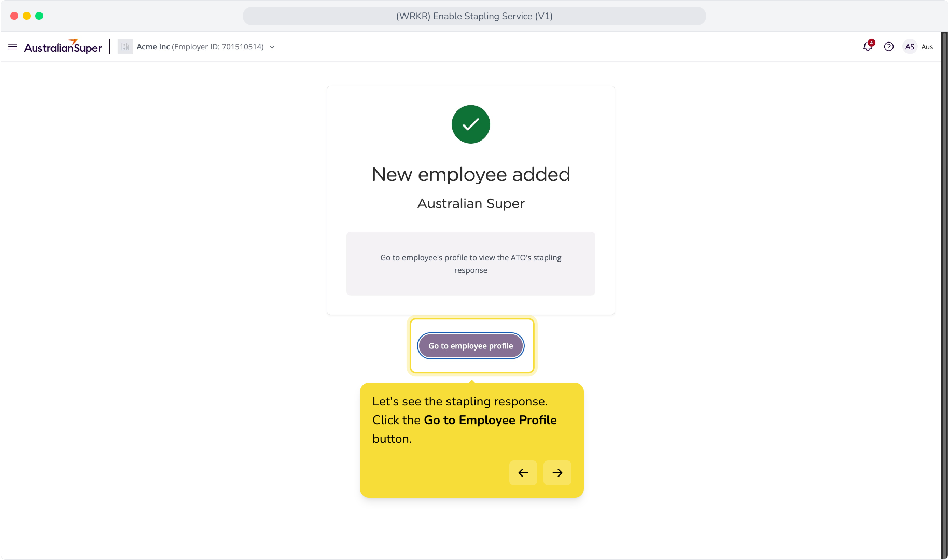The image size is (949, 560).
Task: Expand the employer selector chevron
Action: click(272, 47)
